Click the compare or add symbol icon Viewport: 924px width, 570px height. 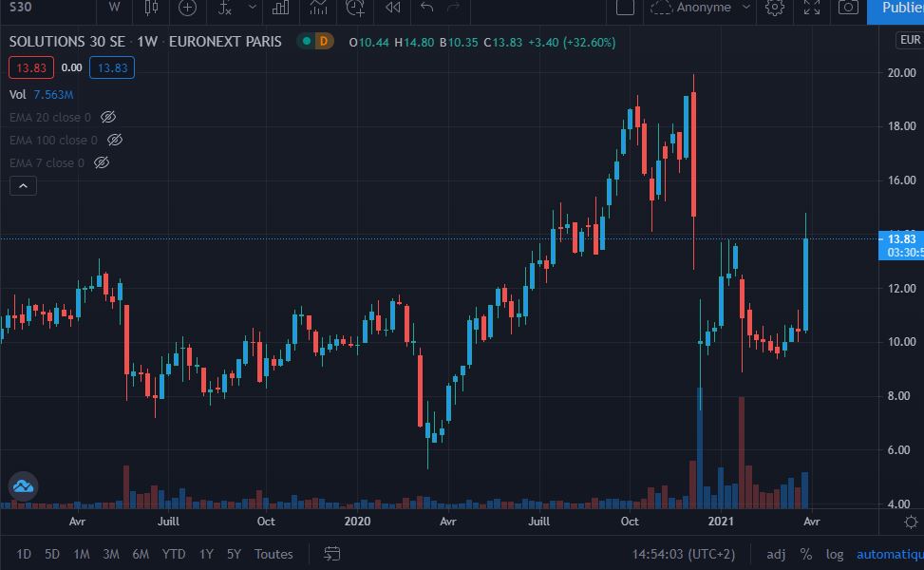coord(188,8)
